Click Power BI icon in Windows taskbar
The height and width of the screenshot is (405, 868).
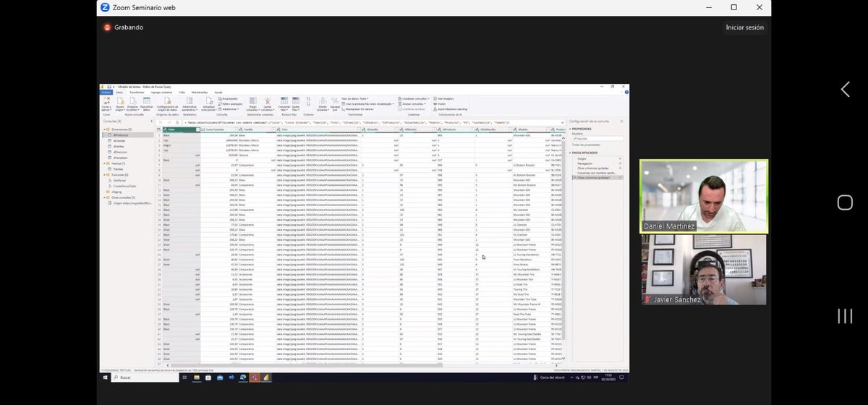click(x=265, y=378)
